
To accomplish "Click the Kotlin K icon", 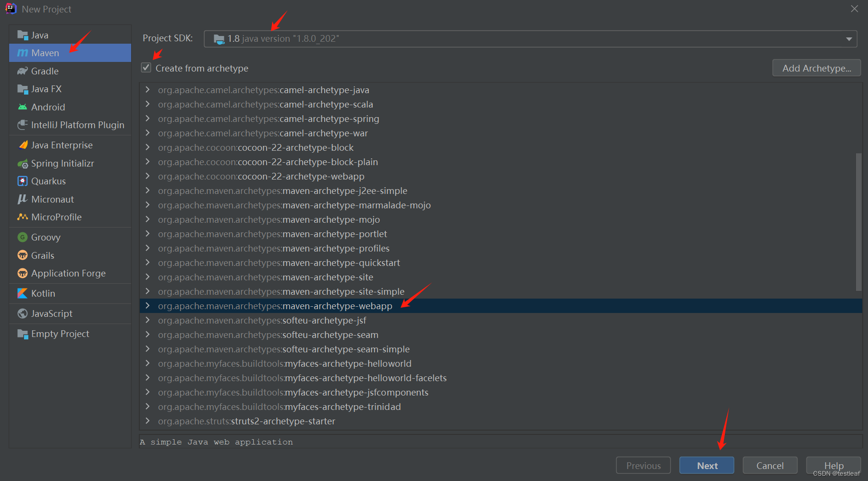I will (x=23, y=293).
